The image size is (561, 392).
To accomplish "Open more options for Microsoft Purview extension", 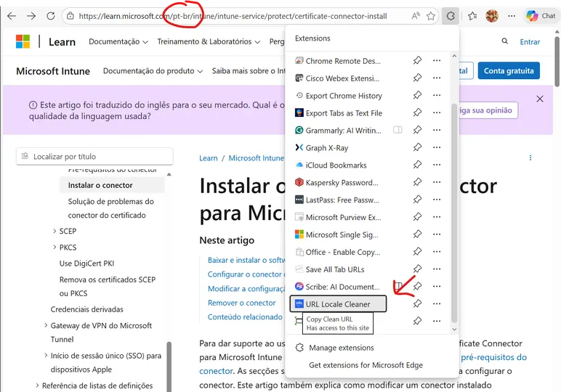I will (437, 217).
